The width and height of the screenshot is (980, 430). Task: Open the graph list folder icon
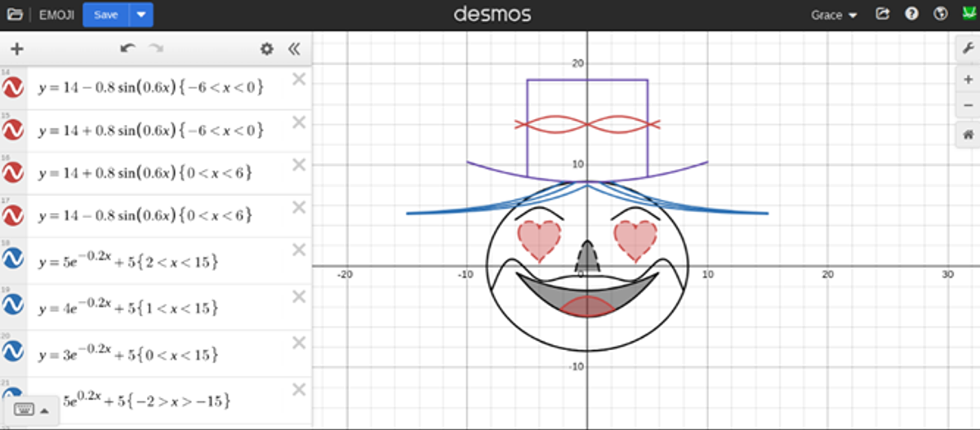pos(15,15)
